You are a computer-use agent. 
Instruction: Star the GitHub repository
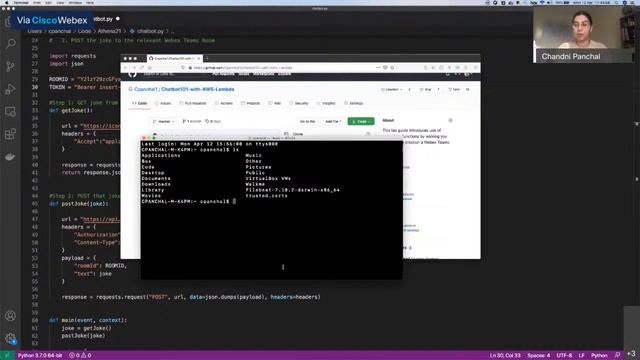point(426,89)
